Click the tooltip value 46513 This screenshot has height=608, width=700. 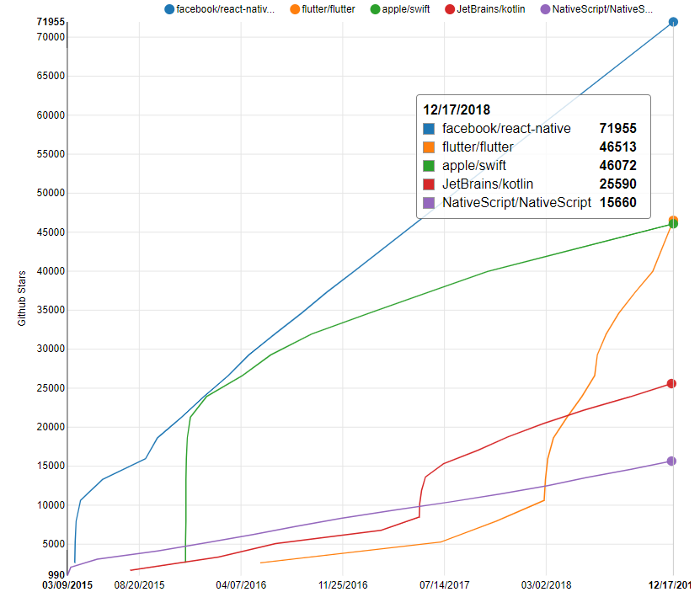(617, 147)
